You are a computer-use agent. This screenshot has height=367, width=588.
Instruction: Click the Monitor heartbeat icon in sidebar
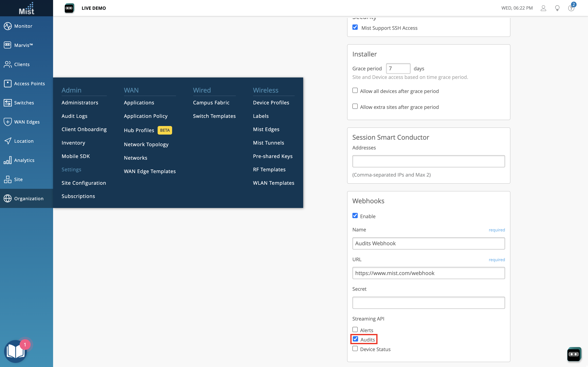[x=8, y=26]
